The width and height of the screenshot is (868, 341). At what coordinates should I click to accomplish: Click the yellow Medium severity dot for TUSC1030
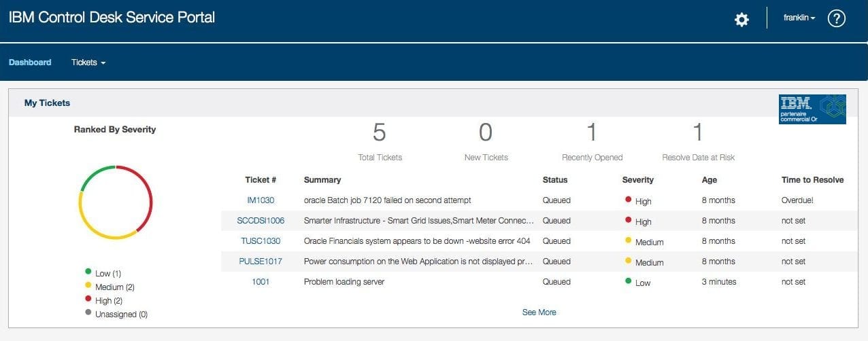629,240
